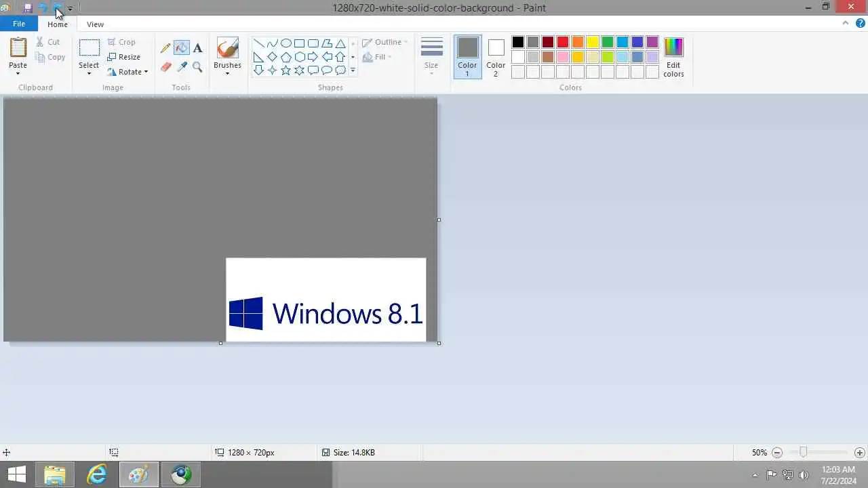The image size is (868, 488).
Task: Choose the Pentagon shape
Action: [285, 57]
